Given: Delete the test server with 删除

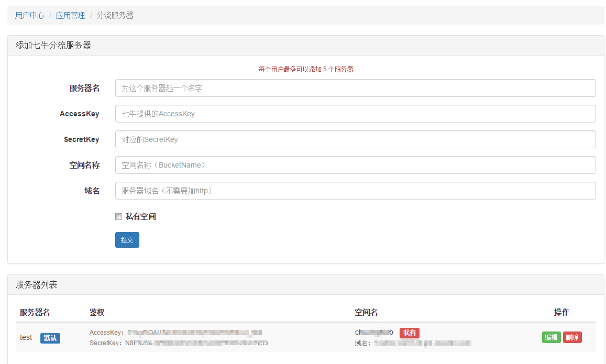Looking at the screenshot, I should (572, 337).
